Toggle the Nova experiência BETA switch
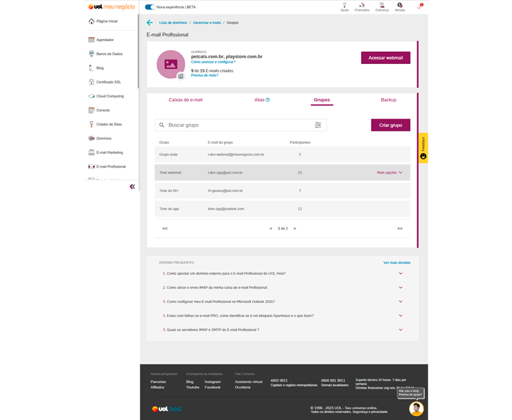Image resolution: width=512 pixels, height=420 pixels. pyautogui.click(x=150, y=7)
